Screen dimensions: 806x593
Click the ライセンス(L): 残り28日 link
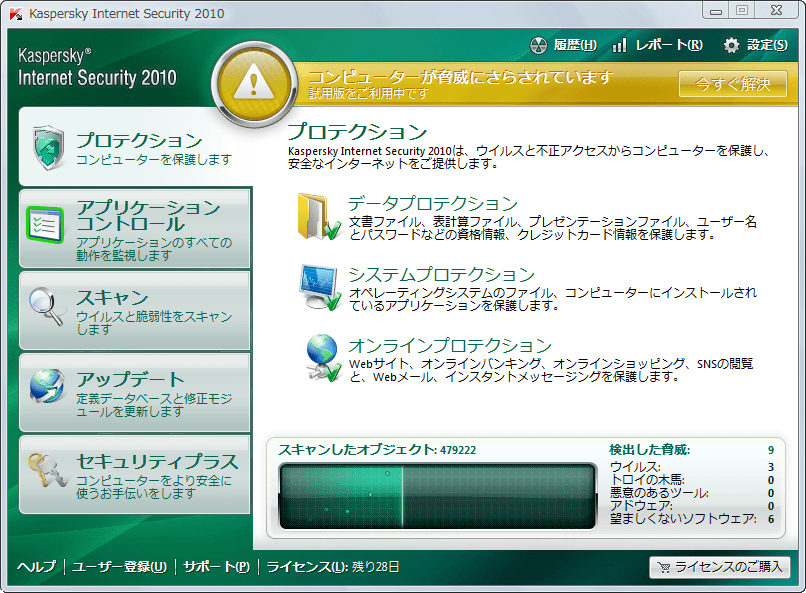pos(333,567)
